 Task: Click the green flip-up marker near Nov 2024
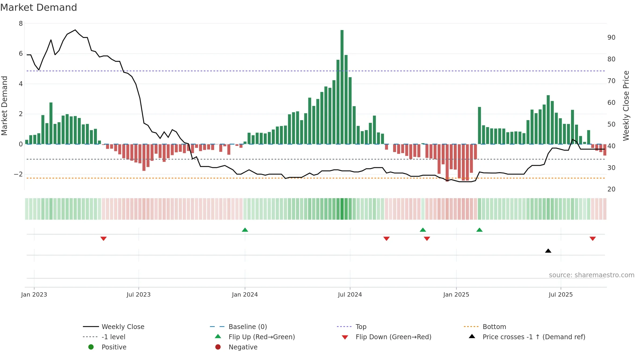(x=423, y=230)
